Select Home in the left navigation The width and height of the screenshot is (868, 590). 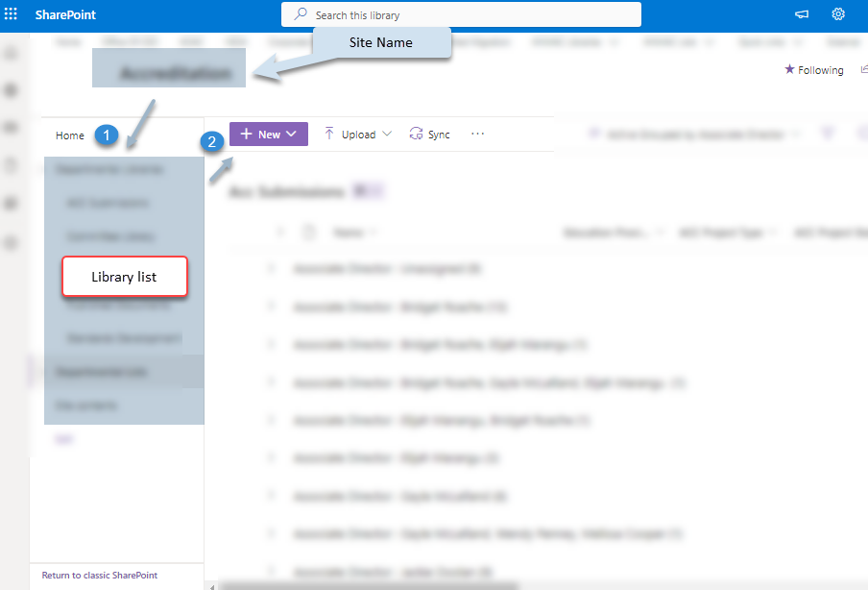pyautogui.click(x=70, y=135)
